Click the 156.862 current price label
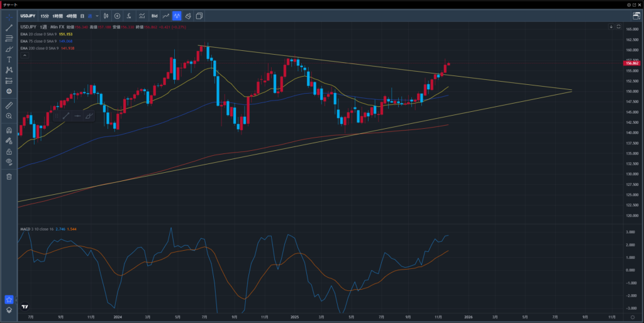Viewport: 644px width, 323px height. pos(631,63)
